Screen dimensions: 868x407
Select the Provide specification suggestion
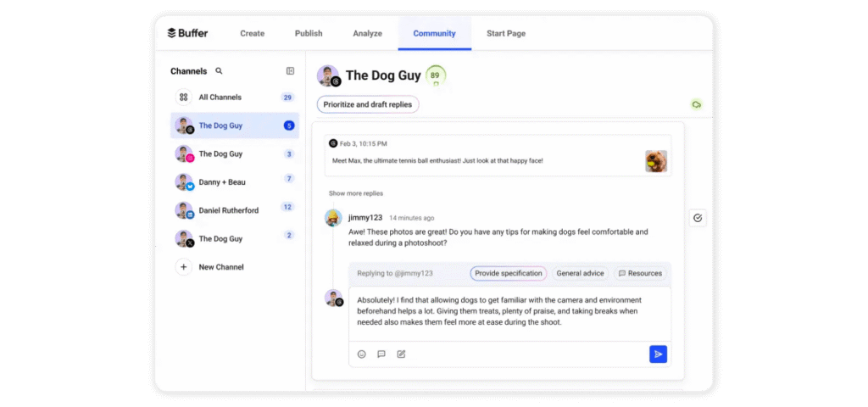point(508,273)
